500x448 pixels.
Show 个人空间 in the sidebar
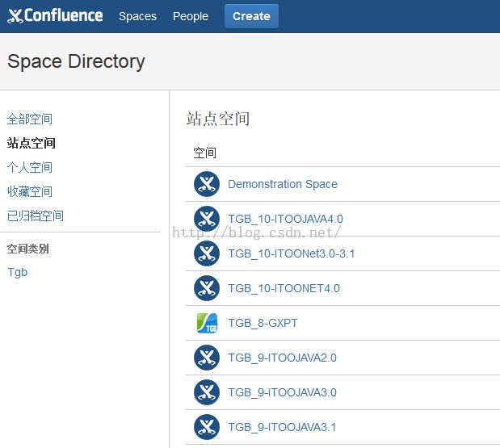30,167
